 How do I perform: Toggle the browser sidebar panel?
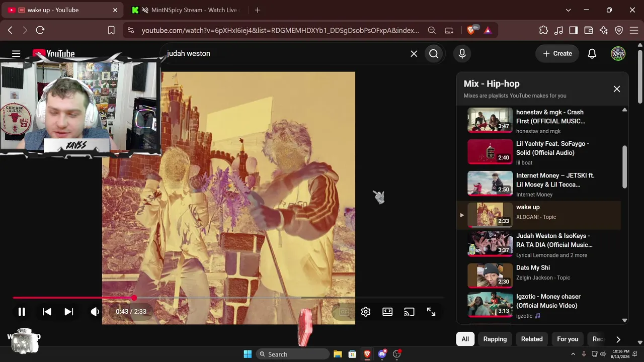coord(574,30)
